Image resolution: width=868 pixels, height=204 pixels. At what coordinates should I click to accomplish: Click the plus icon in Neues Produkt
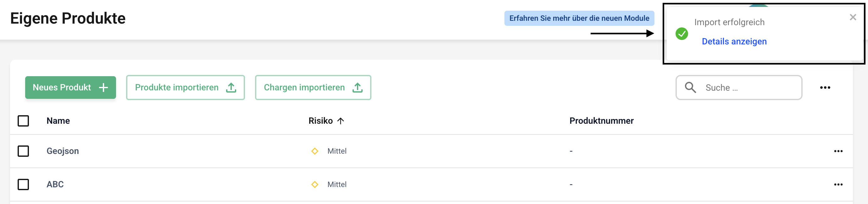point(103,88)
